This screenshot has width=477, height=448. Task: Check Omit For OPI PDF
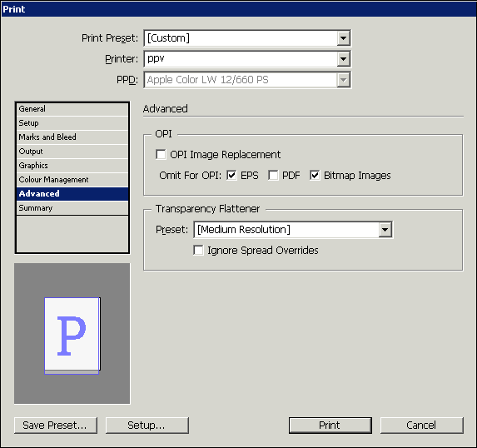273,176
